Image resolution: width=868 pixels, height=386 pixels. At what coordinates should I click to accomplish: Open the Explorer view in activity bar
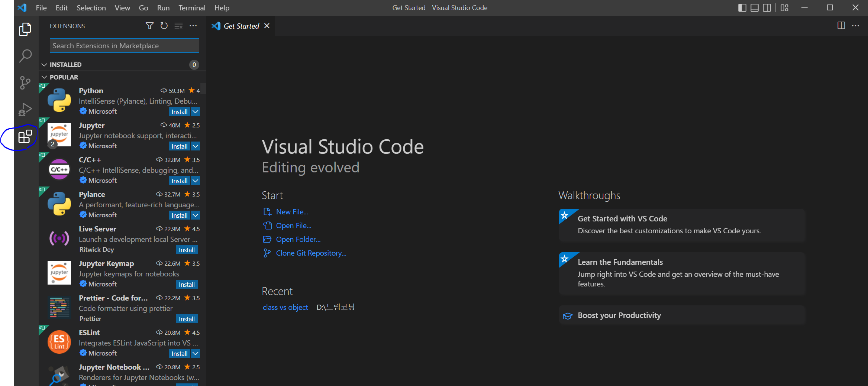tap(25, 29)
